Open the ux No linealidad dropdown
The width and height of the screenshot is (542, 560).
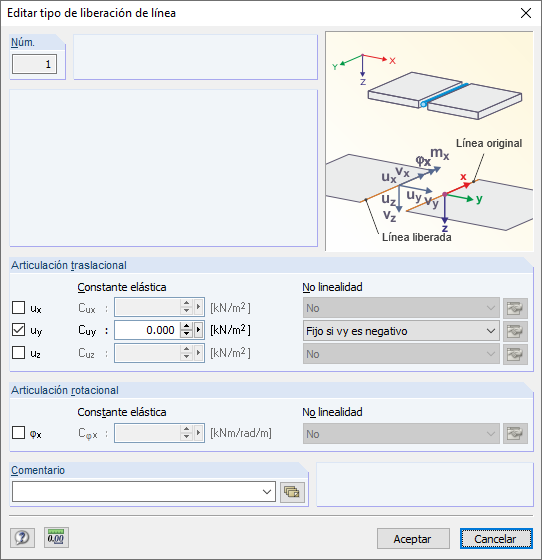401,308
